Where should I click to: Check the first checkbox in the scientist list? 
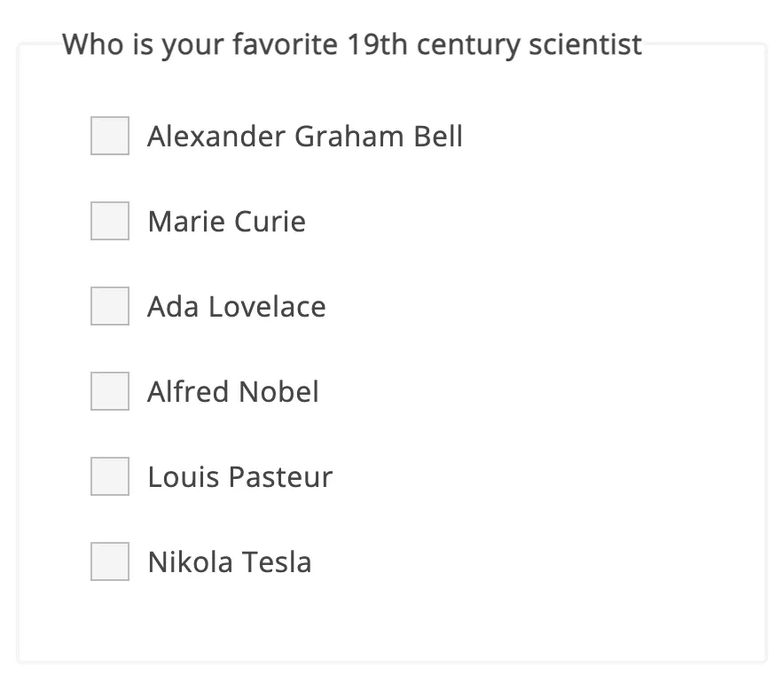click(x=110, y=136)
